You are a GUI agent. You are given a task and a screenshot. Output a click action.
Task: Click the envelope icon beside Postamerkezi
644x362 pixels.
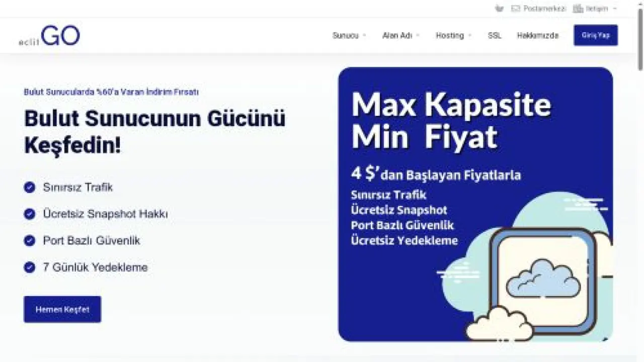click(x=516, y=9)
